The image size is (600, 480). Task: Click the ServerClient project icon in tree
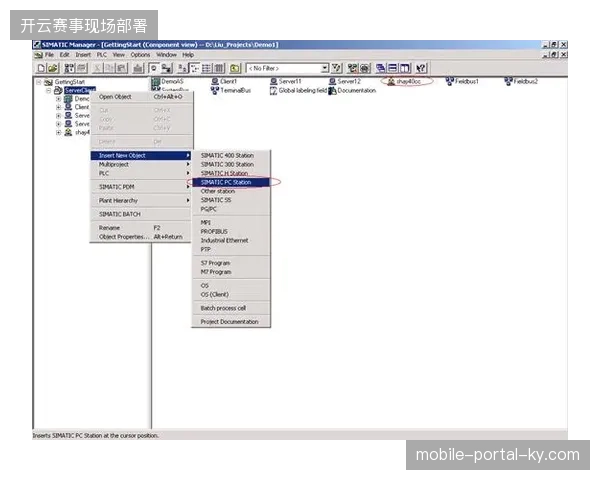(58, 91)
